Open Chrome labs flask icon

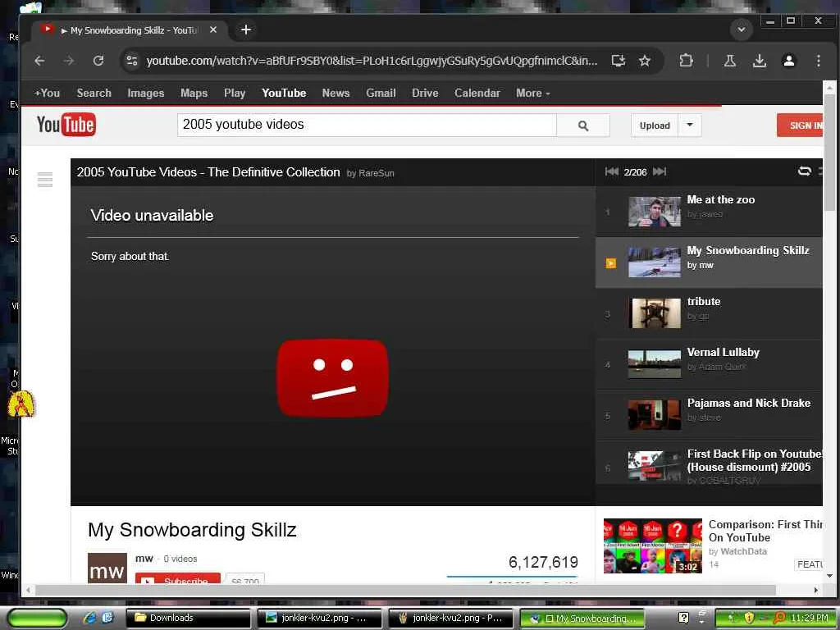click(729, 61)
